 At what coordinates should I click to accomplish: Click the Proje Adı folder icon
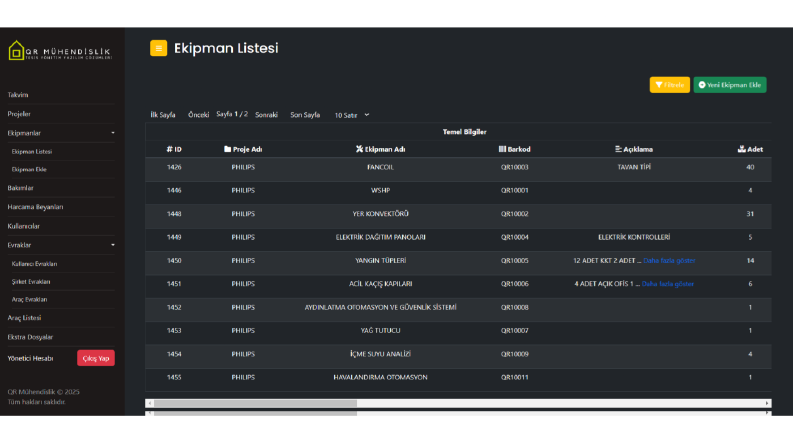[x=227, y=149]
